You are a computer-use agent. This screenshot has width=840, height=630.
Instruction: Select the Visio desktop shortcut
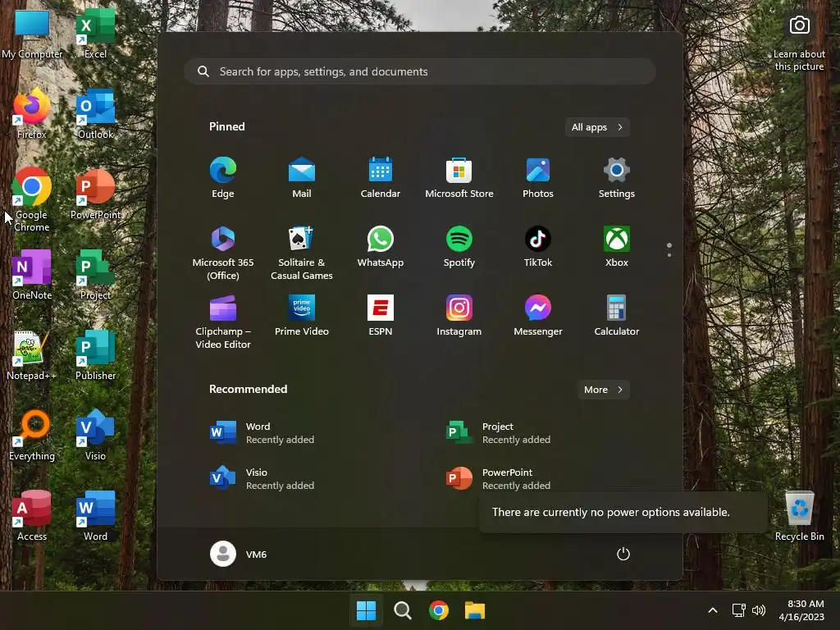coord(95,436)
